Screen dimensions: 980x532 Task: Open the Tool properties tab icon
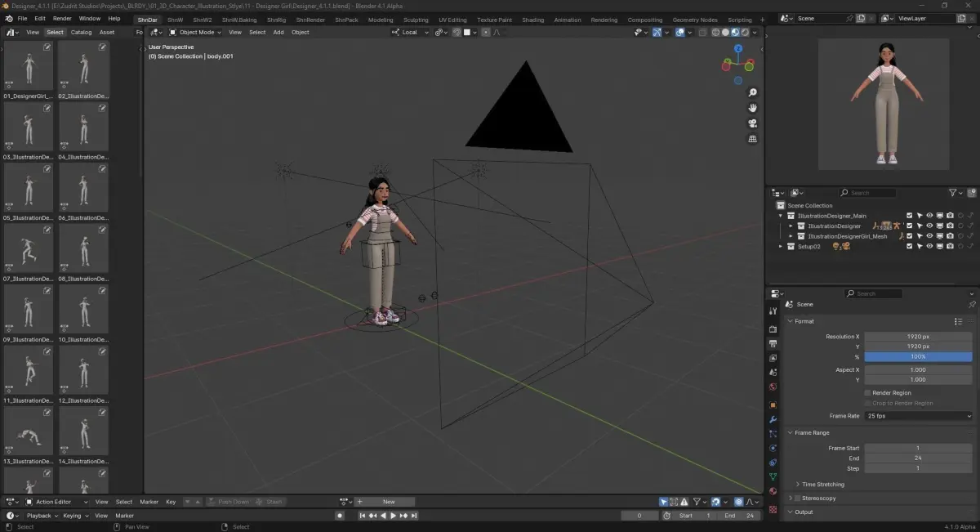coord(773,311)
